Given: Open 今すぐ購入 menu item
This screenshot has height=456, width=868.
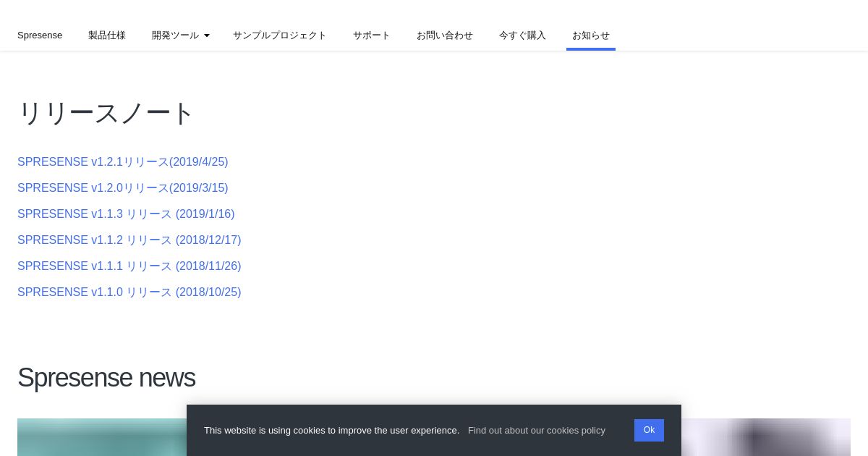Looking at the screenshot, I should (522, 35).
